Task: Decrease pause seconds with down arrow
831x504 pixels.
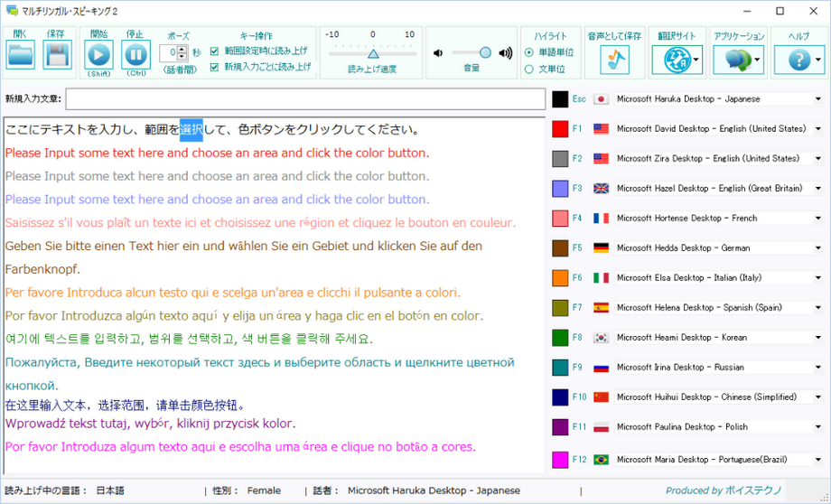Action: [x=182, y=56]
